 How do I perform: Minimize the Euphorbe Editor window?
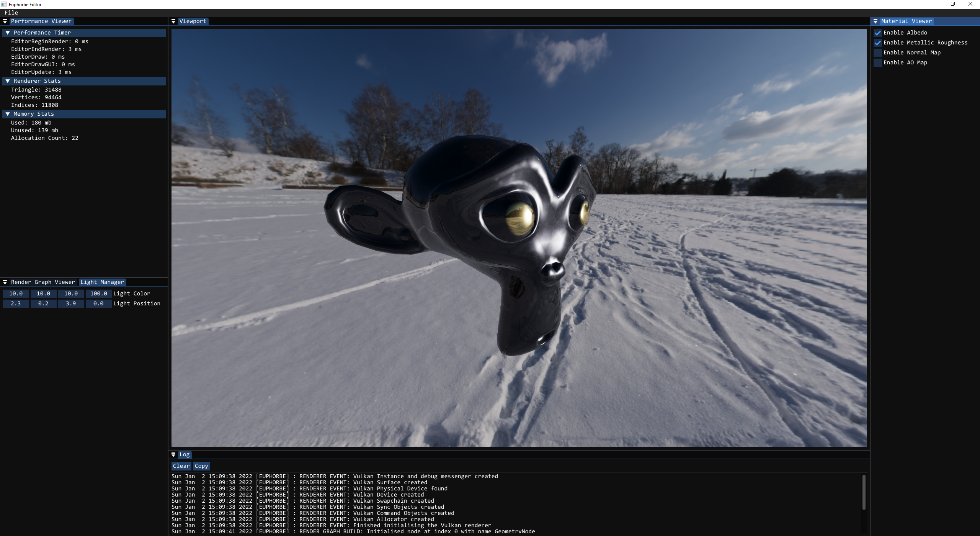point(936,4)
